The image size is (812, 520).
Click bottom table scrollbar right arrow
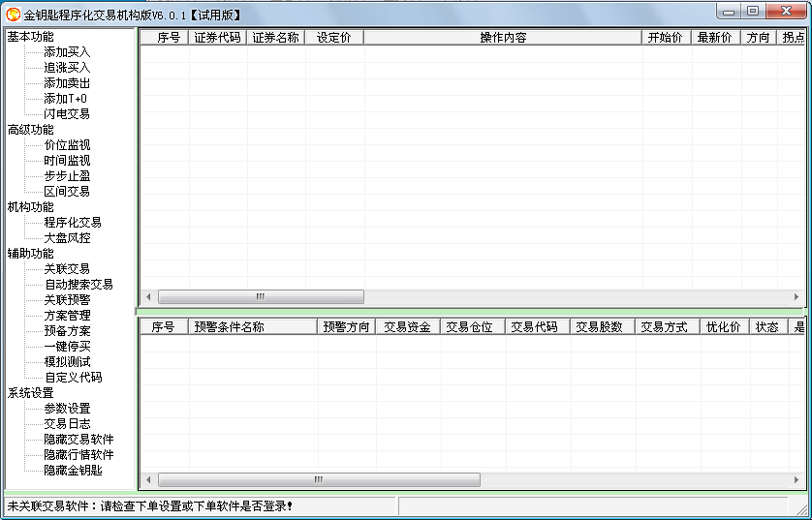tap(796, 480)
